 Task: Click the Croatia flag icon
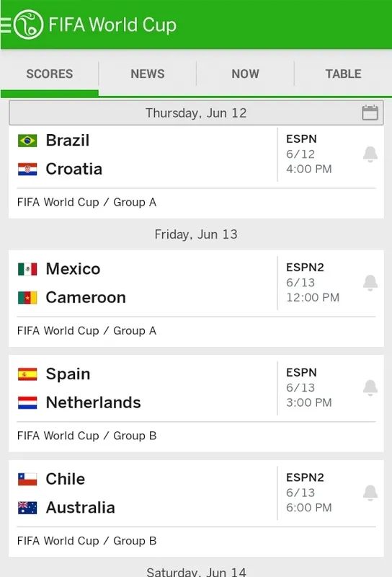[27, 169]
